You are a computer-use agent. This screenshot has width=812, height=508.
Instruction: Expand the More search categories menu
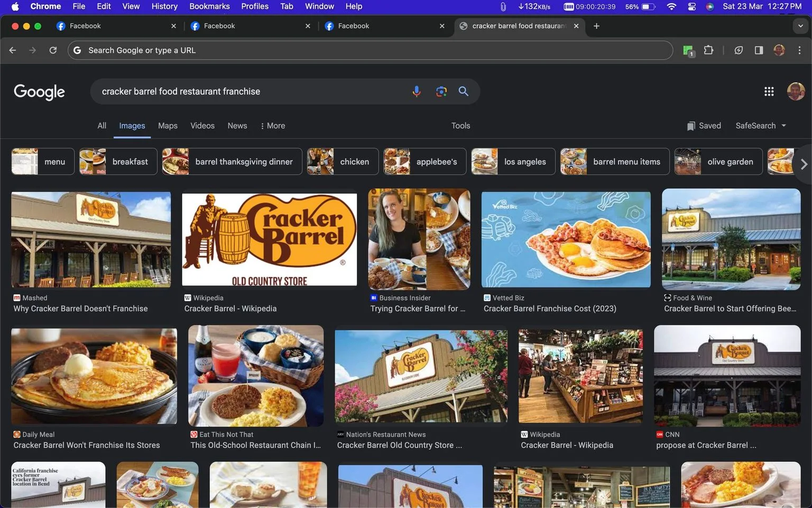pos(273,125)
